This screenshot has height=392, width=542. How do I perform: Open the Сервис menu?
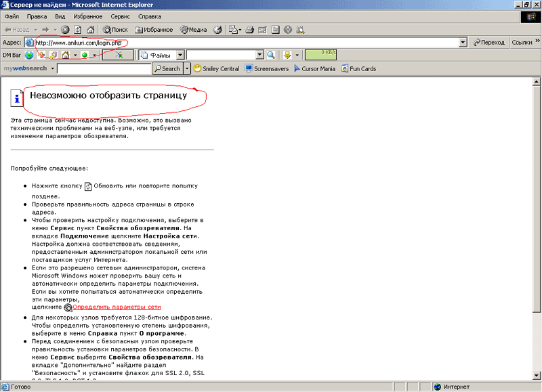tap(120, 16)
